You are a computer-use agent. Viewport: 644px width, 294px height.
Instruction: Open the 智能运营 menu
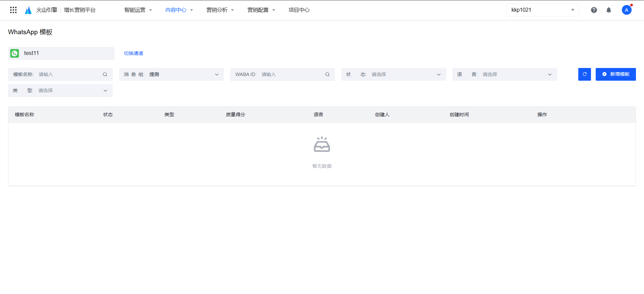138,10
